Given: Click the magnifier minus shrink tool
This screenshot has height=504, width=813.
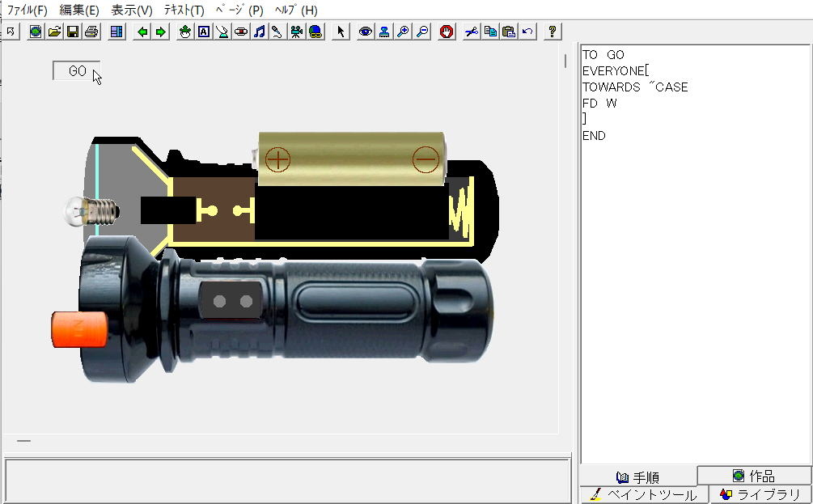Looking at the screenshot, I should 422,32.
